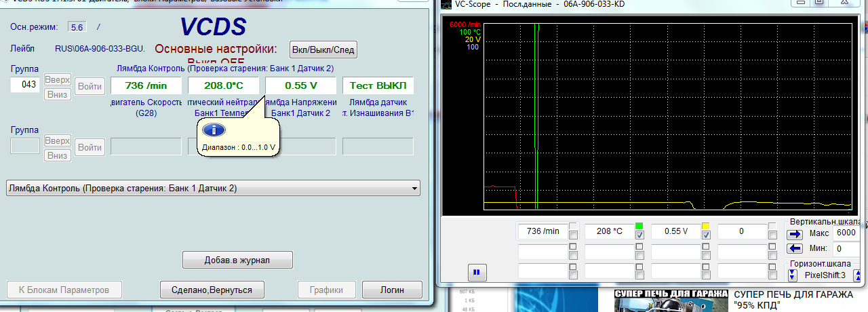Click the 208.0*C value in VCDS window
The height and width of the screenshot is (312, 868).
click(x=223, y=85)
